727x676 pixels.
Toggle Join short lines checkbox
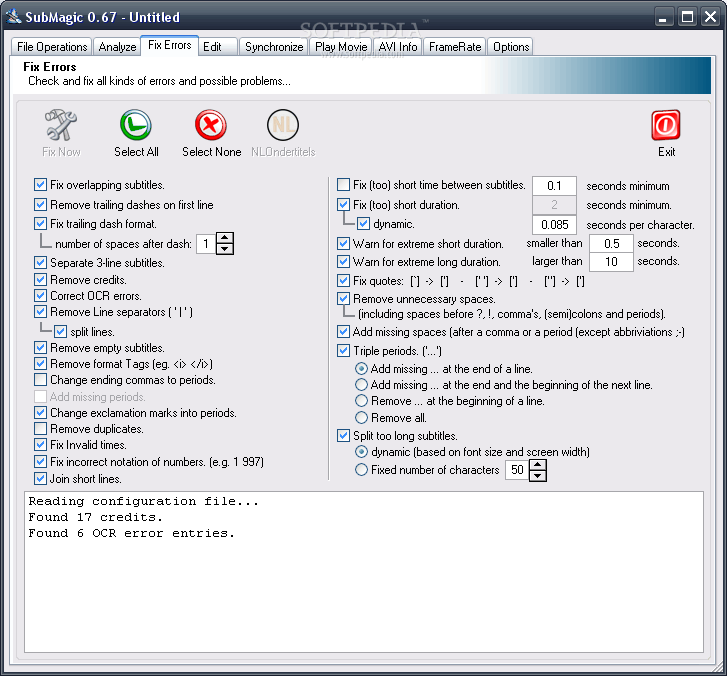click(40, 478)
